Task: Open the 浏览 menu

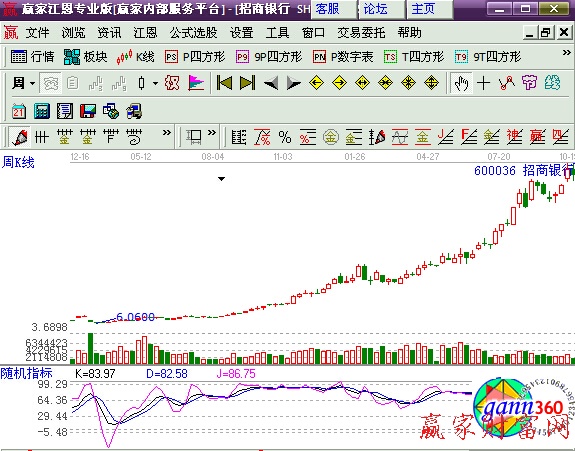Action: (73, 33)
